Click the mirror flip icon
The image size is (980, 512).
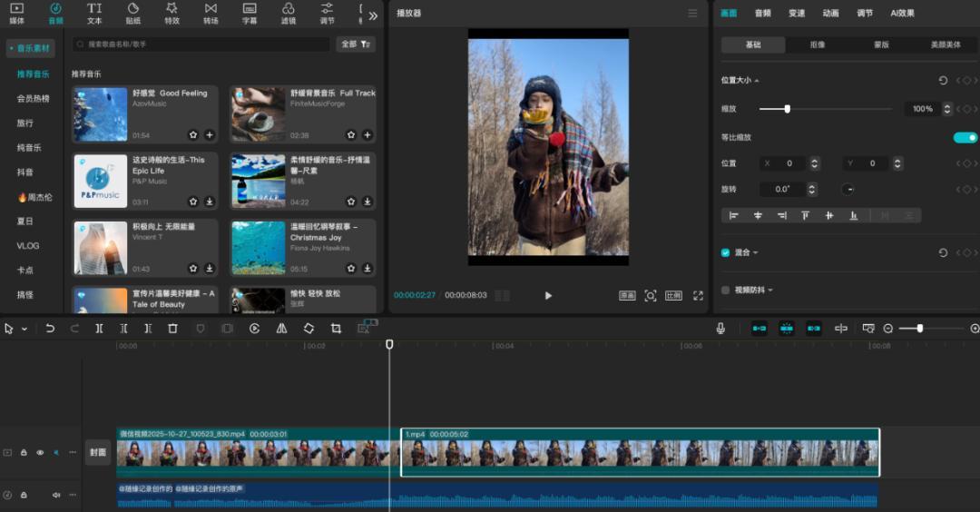pyautogui.click(x=281, y=329)
